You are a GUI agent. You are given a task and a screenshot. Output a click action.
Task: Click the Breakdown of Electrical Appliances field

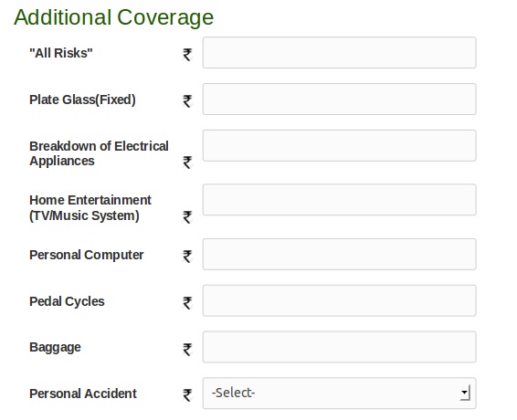click(339, 146)
